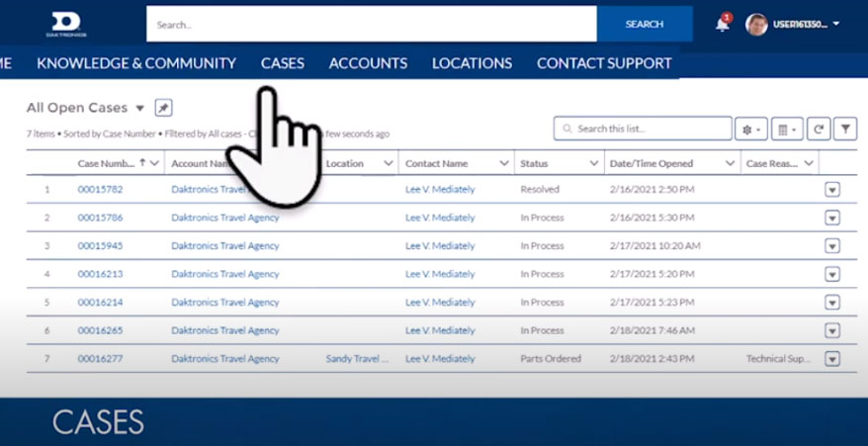Open the Cases navigation tab
Image resolution: width=868 pixels, height=446 pixels.
tap(283, 63)
